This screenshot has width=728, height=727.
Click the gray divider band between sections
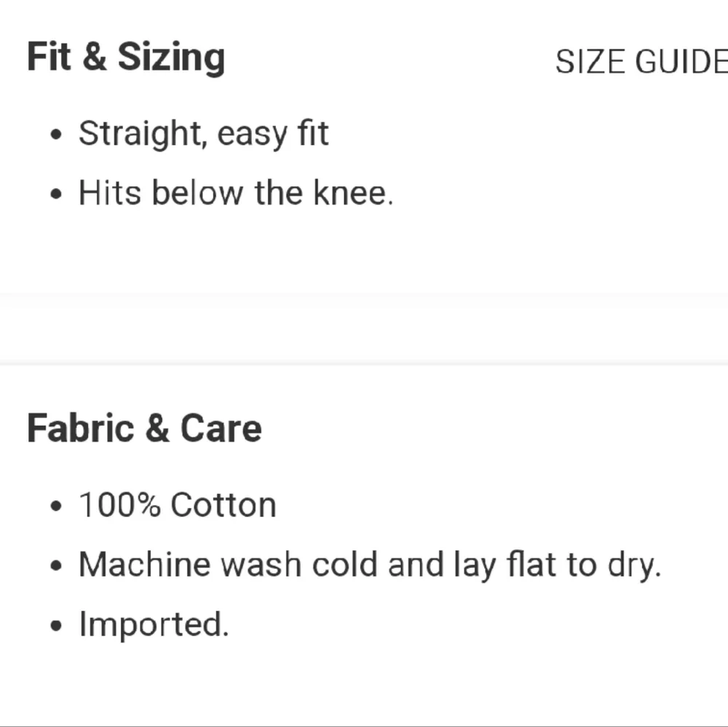364,328
